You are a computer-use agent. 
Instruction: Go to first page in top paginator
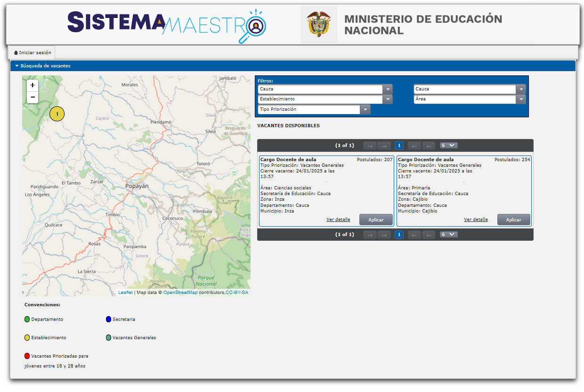pos(370,146)
